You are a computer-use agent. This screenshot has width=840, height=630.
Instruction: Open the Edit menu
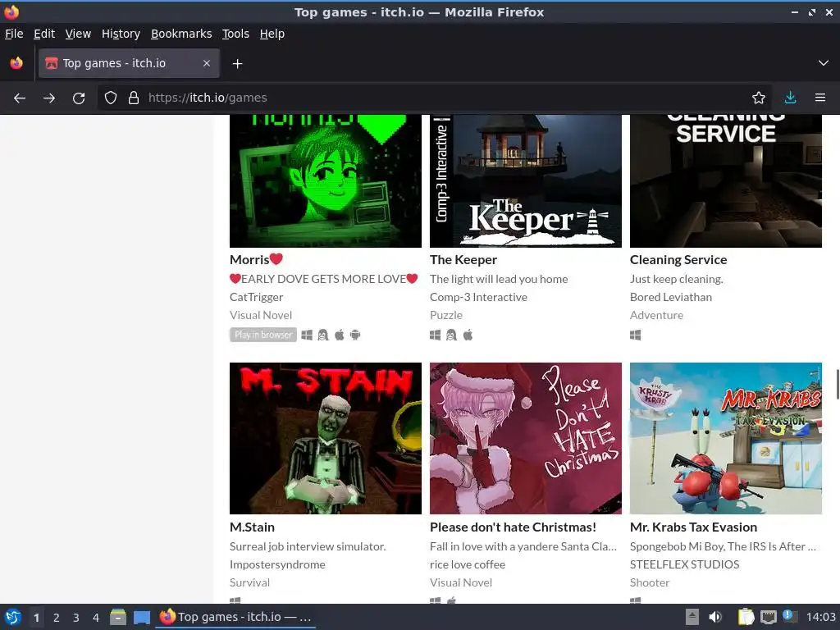[44, 34]
